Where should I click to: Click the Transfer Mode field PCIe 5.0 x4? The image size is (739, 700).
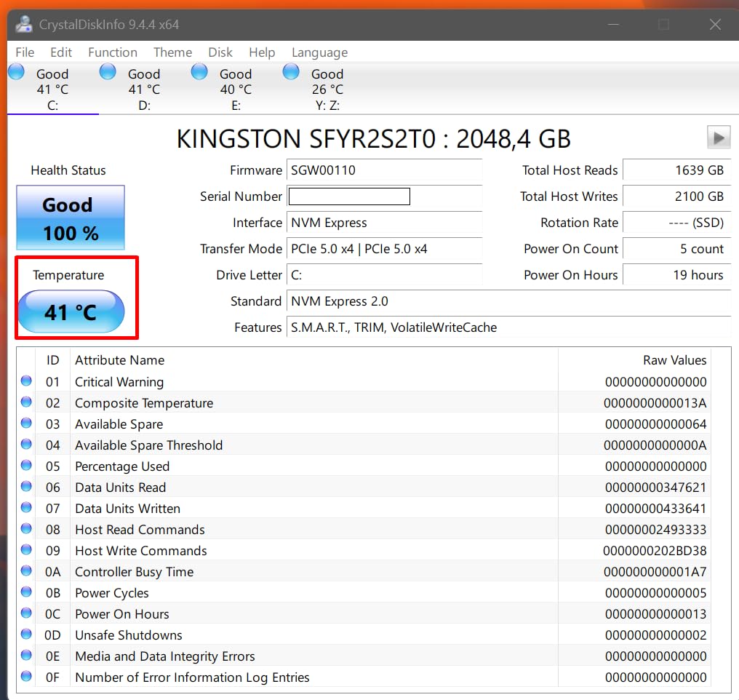384,249
